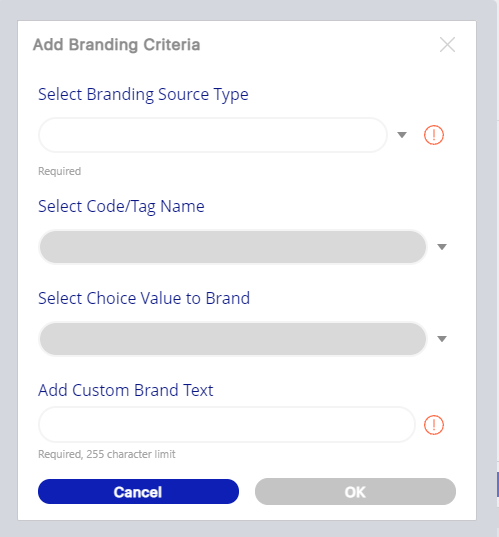499x537 pixels.
Task: Expand the Branding Source Type dropdown arrow
Action: (402, 135)
